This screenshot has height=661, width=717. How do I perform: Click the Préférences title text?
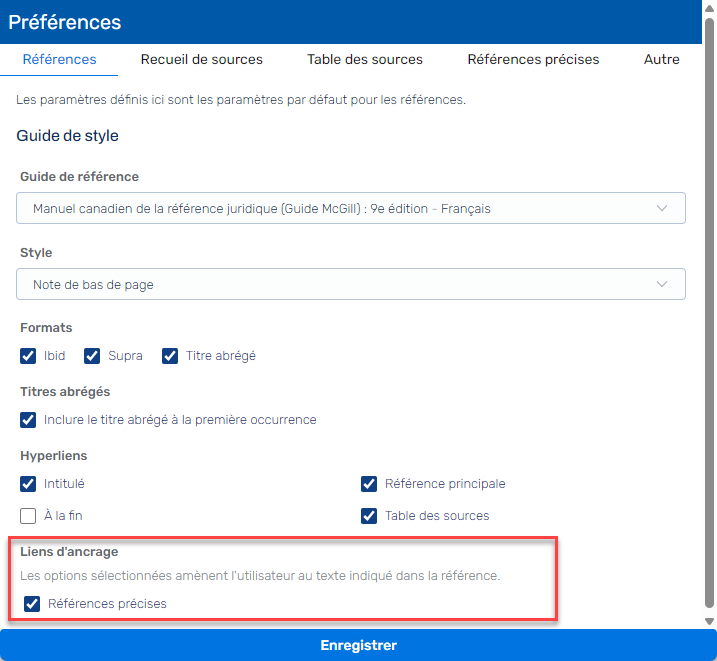click(x=64, y=22)
